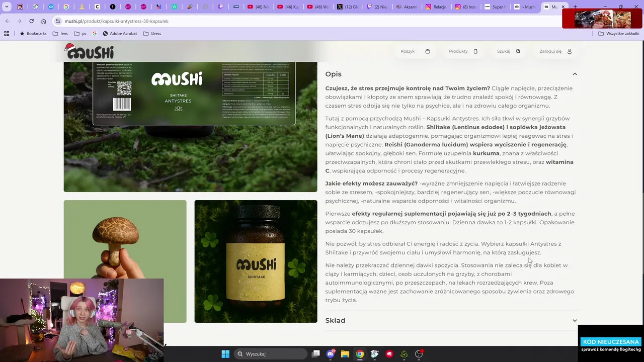Click the Chrome icon on the taskbar

point(360,354)
